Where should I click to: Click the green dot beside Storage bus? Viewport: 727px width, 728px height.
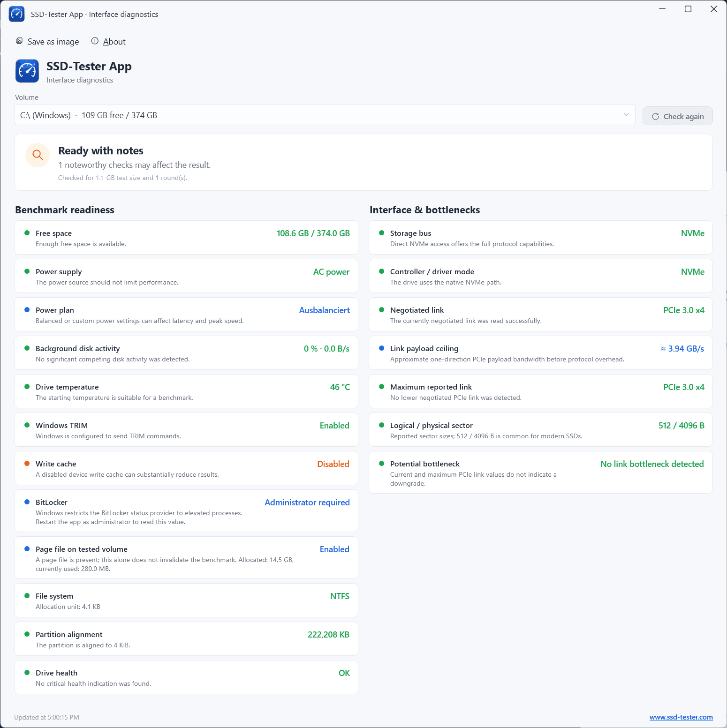pyautogui.click(x=382, y=233)
